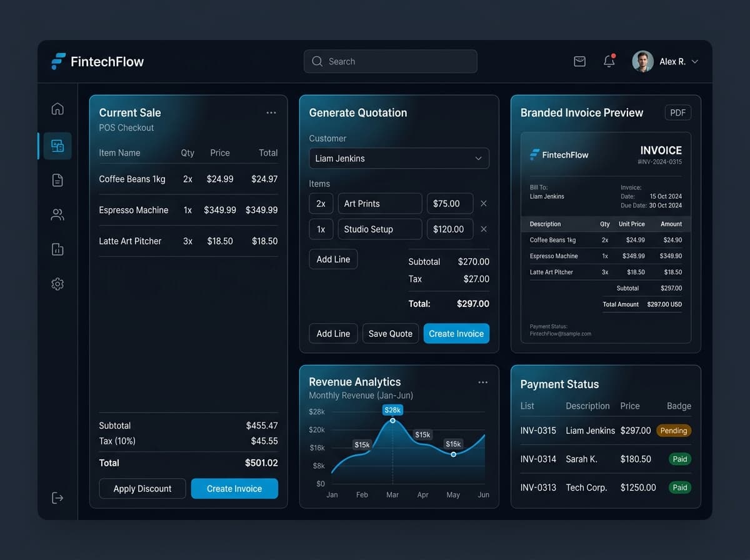The width and height of the screenshot is (750, 560).
Task: Click the Mar label on chart axis
Action: coord(392,495)
